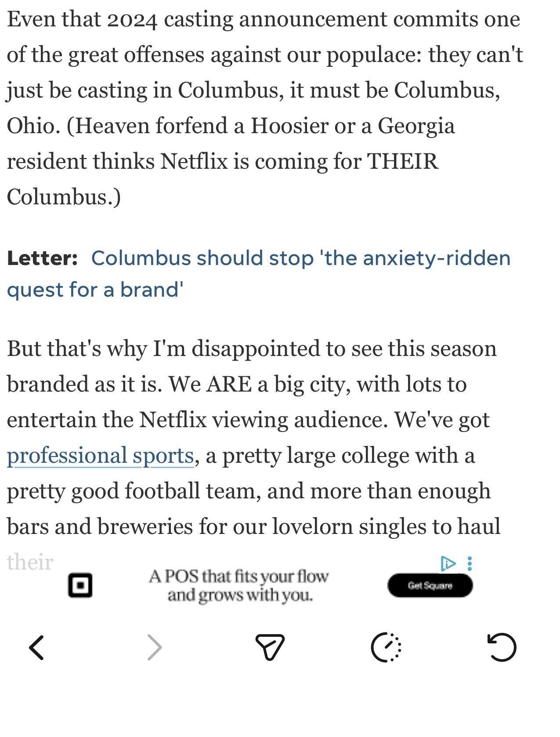Tap the Square logo in the ad
The width and height of the screenshot is (560, 737).
coord(80,585)
